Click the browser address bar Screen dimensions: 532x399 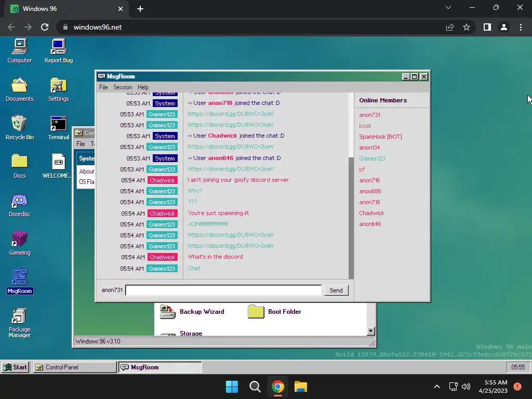251,27
